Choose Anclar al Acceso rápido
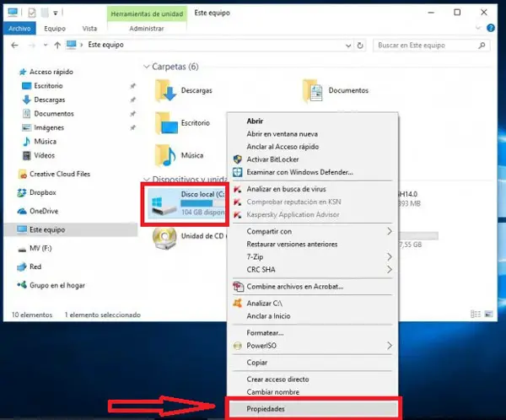The image size is (506, 420). click(283, 147)
